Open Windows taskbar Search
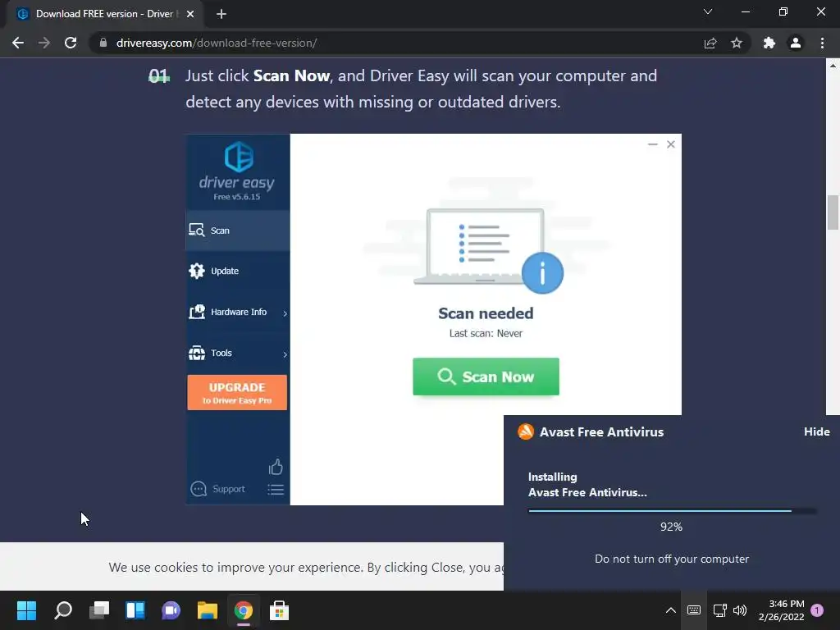The height and width of the screenshot is (630, 840). (63, 610)
